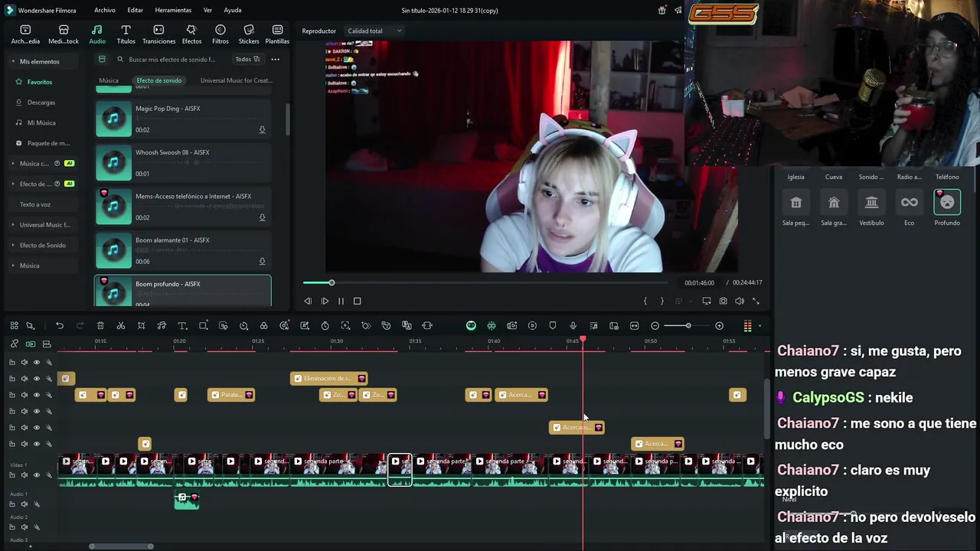Stop the preview playback
The image size is (980, 551).
click(x=357, y=302)
